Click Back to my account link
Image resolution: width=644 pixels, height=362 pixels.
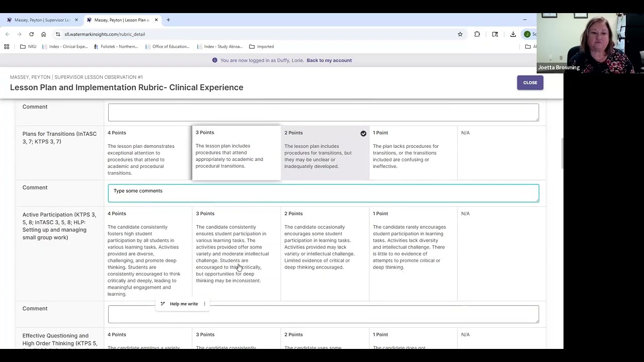click(329, 60)
